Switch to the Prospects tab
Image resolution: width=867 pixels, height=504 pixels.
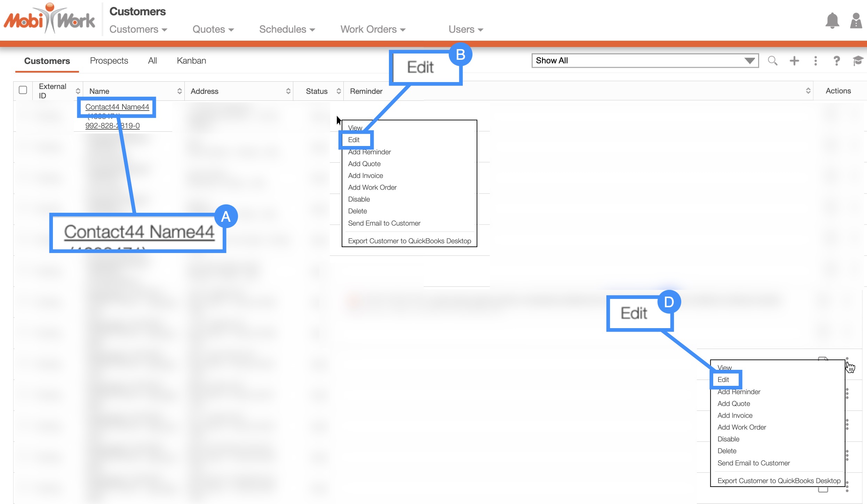point(109,61)
